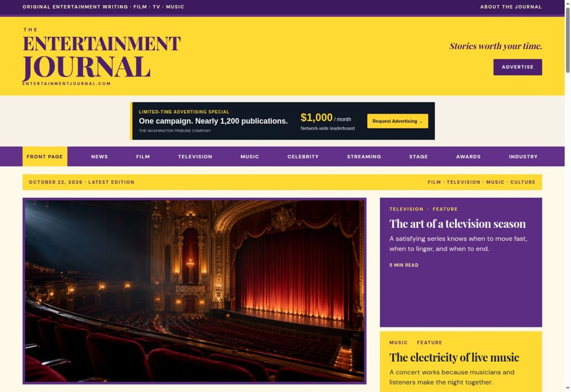Viewport: 571px width, 392px height.
Task: Open the News section
Action: pyautogui.click(x=99, y=156)
